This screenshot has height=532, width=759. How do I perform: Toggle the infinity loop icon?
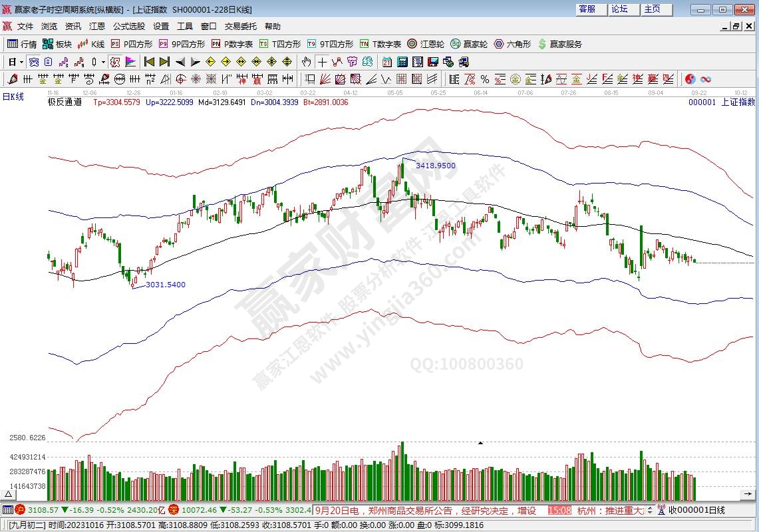click(706, 79)
